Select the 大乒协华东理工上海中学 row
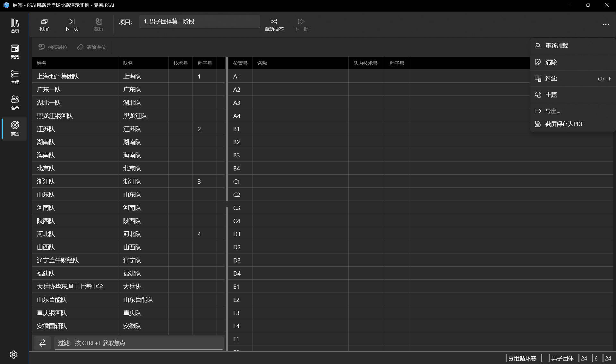Viewport: 616px width, 364px height. pyautogui.click(x=129, y=286)
